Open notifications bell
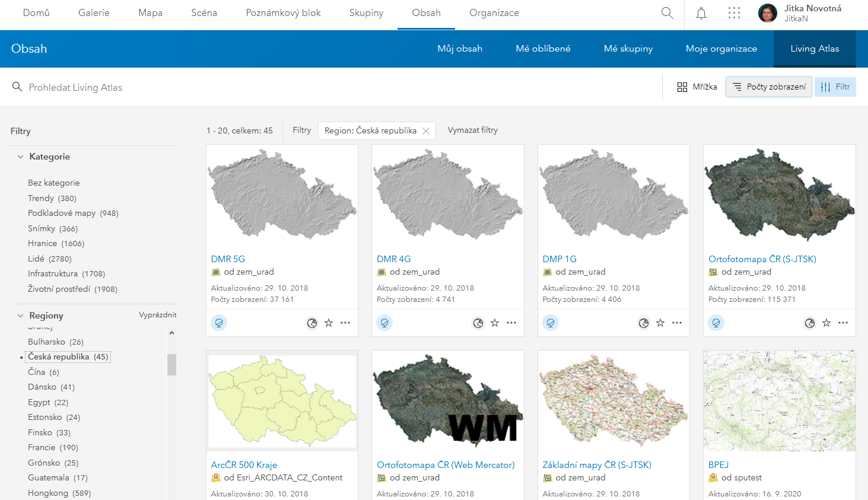The image size is (868, 500). click(x=701, y=13)
